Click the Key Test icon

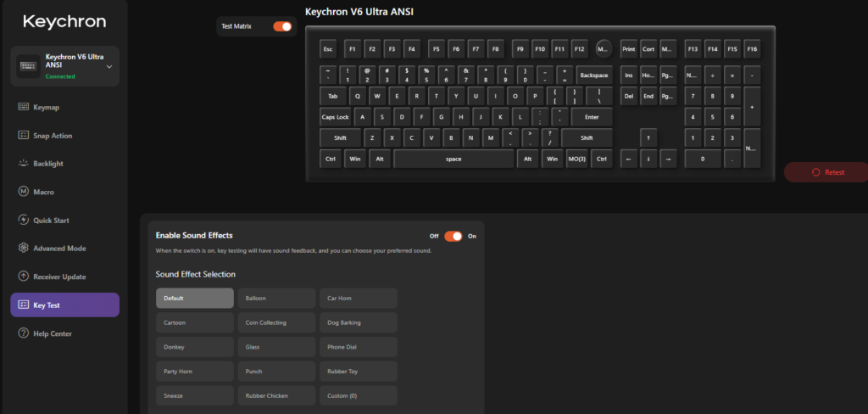pos(23,305)
